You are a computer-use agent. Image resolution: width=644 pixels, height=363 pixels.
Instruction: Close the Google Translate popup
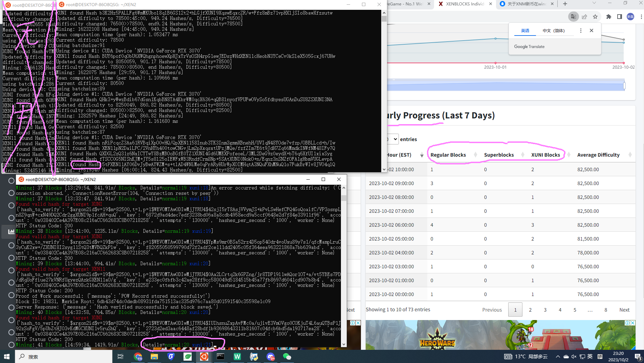(592, 30)
